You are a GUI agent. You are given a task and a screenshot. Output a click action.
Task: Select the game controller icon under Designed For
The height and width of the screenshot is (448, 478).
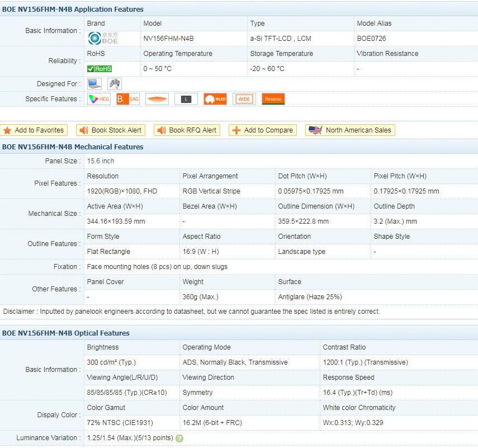click(x=115, y=83)
